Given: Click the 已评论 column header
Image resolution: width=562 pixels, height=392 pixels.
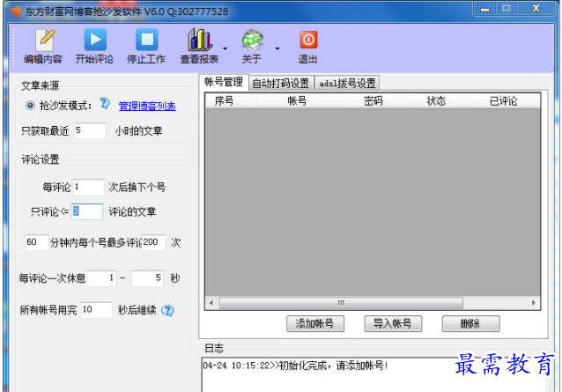Looking at the screenshot, I should tap(508, 100).
